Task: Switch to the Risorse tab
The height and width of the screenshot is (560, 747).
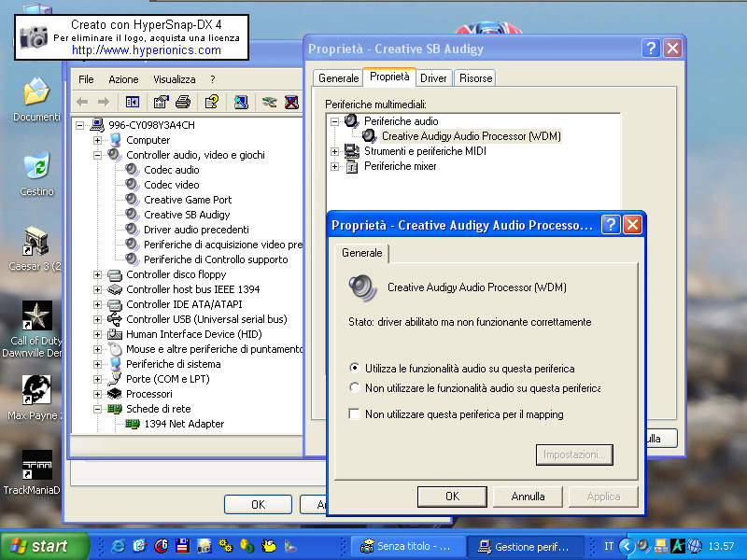Action: tap(475, 78)
